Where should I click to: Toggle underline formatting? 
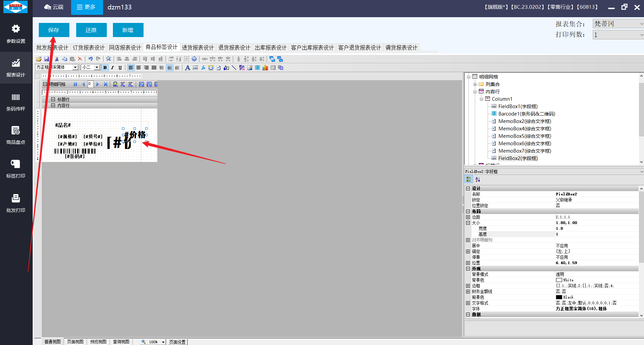(120, 68)
